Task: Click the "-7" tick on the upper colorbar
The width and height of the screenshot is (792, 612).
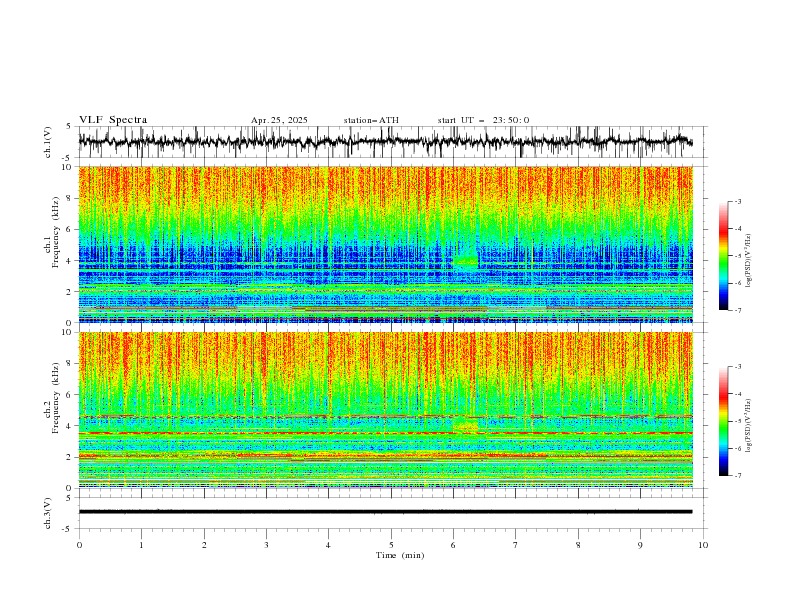Action: point(738,310)
